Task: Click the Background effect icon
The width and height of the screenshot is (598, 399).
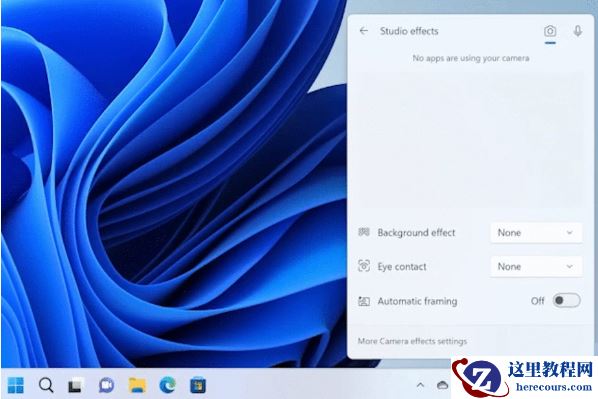Action: coord(364,232)
